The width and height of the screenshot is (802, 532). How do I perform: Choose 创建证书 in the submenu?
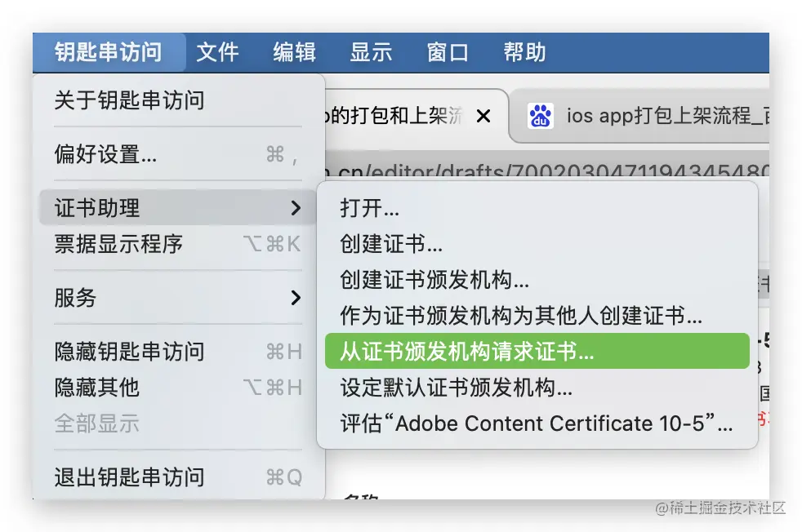click(x=400, y=243)
